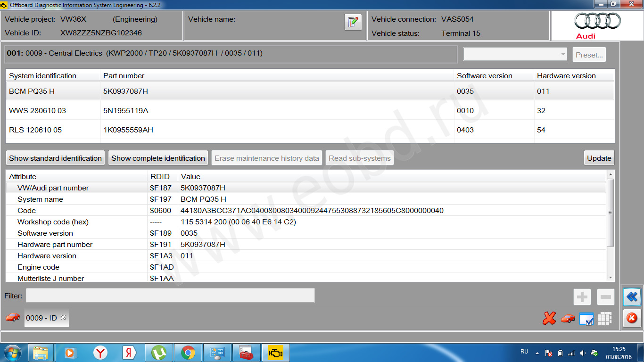Click the Hardware version column header

(574, 75)
